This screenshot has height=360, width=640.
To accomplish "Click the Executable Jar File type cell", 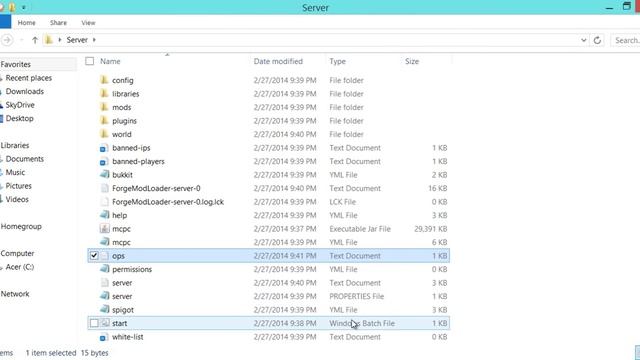I will point(360,229).
